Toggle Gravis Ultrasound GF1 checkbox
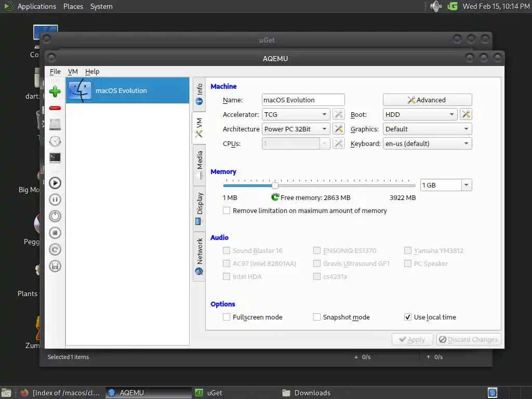Image resolution: width=532 pixels, height=399 pixels. [316, 263]
